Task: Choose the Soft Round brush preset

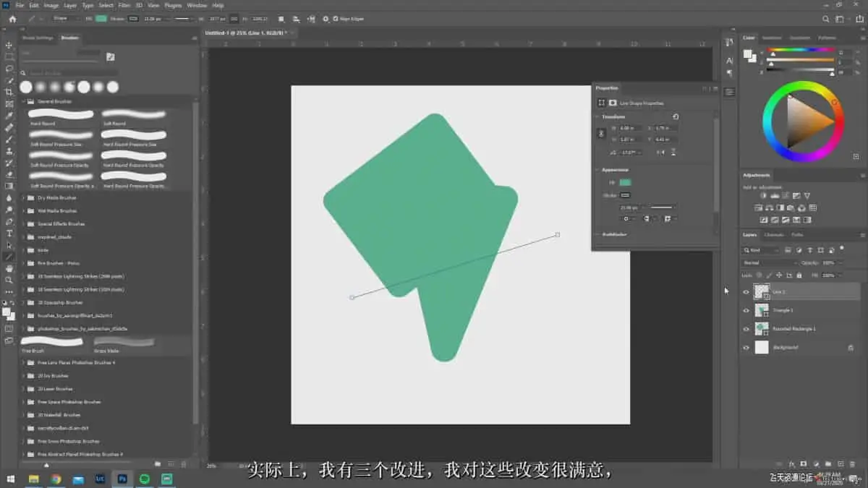Action: tap(134, 114)
